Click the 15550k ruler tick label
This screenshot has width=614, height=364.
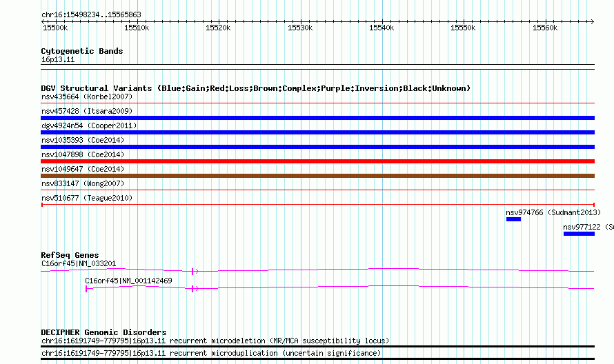(x=463, y=28)
